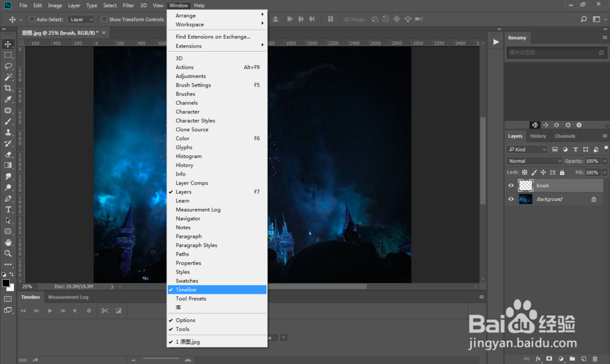Go to first frame button

click(x=23, y=311)
